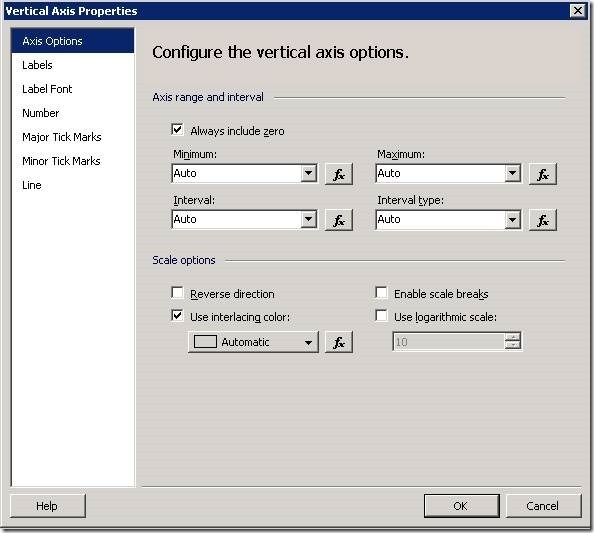The height and width of the screenshot is (533, 594).
Task: Click the Help button
Action: click(48, 506)
